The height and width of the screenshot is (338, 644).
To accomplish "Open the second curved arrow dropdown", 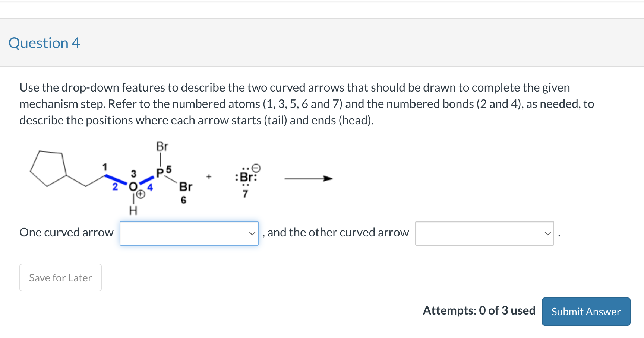I will (x=484, y=233).
